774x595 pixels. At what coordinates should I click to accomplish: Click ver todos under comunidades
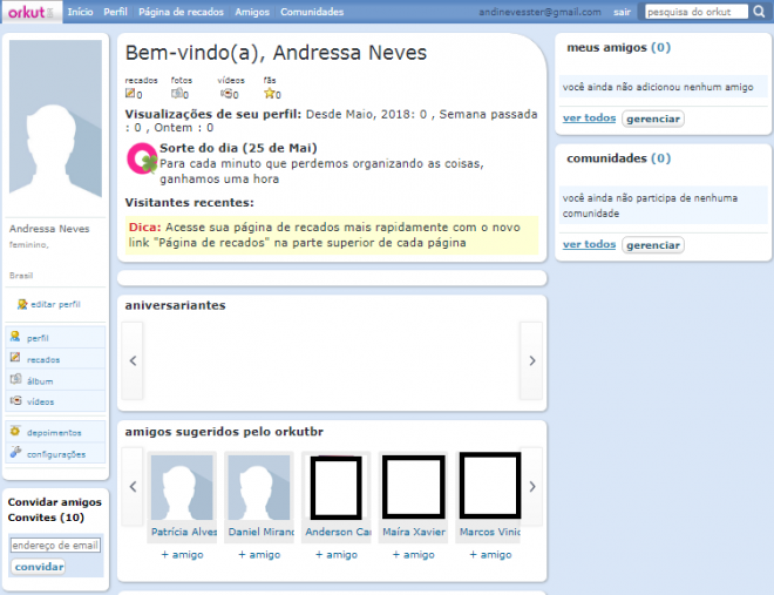click(x=589, y=245)
